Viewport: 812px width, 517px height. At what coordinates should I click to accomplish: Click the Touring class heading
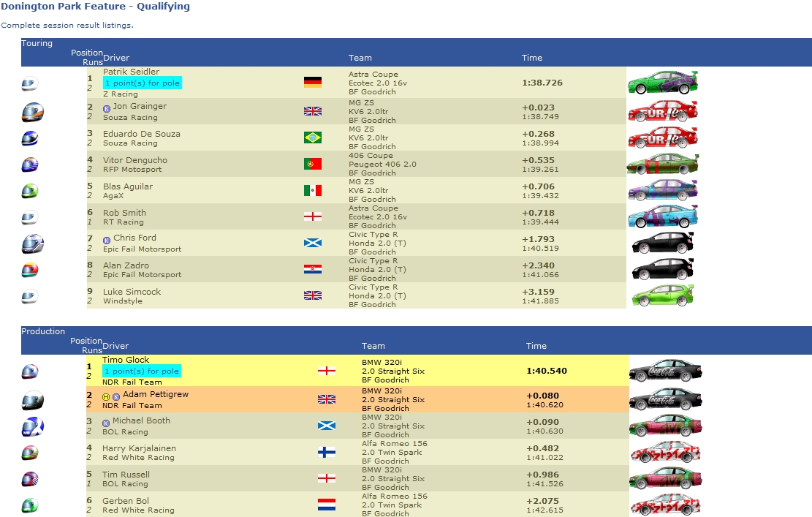(x=37, y=43)
